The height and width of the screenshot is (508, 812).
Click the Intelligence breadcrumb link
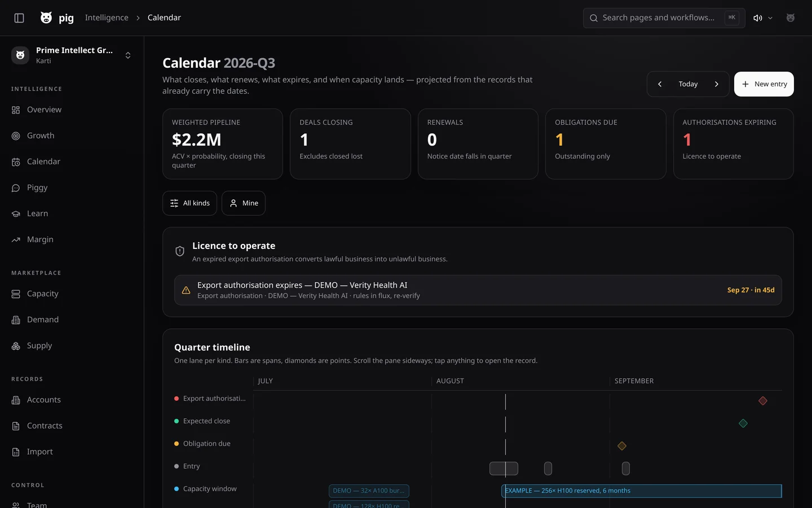coord(107,18)
